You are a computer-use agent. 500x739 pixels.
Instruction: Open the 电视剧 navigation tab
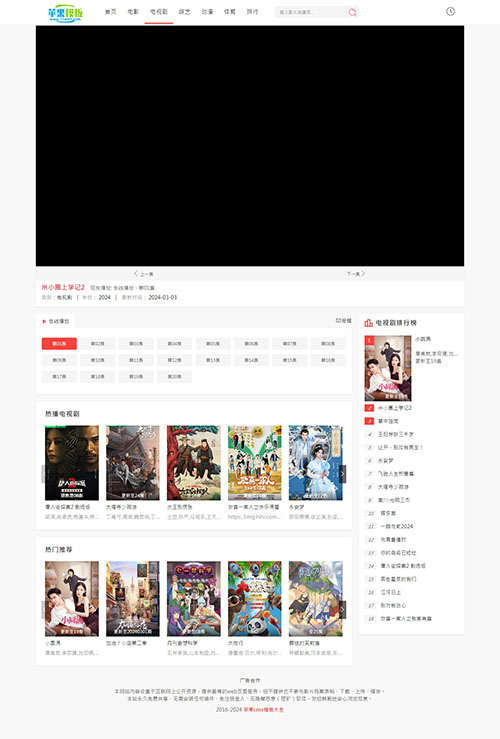[159, 12]
